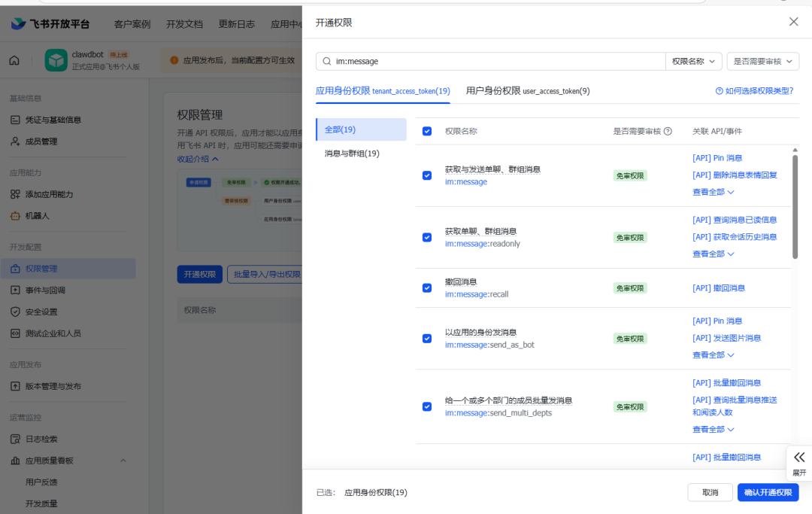812x514 pixels.
Task: Open 用户反馈 in the sidebar
Action: click(41, 482)
